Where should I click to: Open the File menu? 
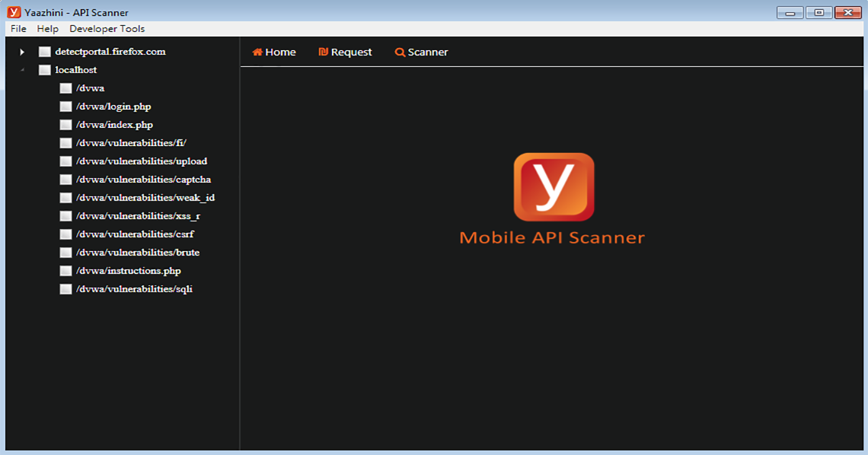pos(18,29)
